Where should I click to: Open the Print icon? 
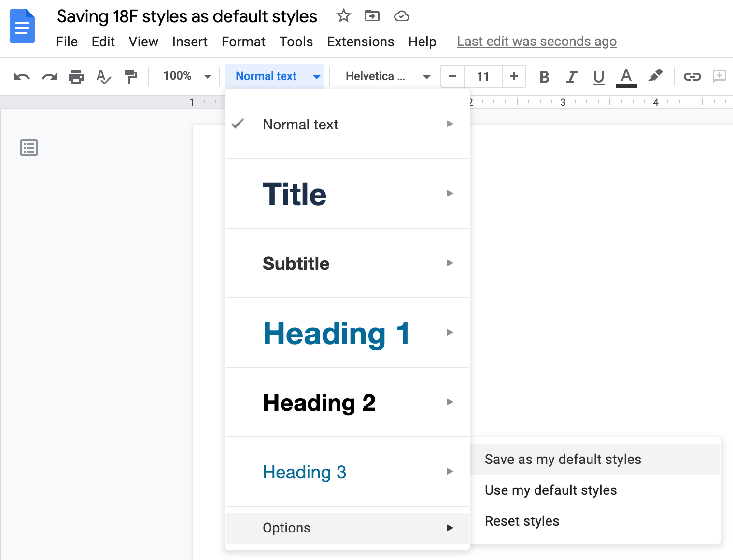point(76,76)
